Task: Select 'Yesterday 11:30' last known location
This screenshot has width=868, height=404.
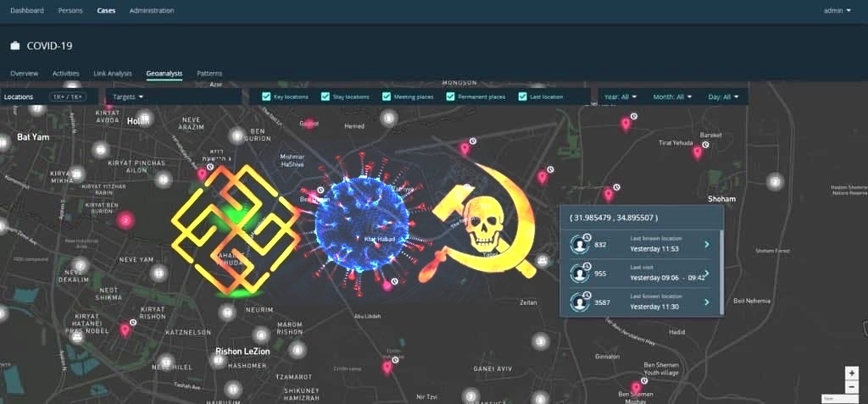Action: pyautogui.click(x=655, y=307)
